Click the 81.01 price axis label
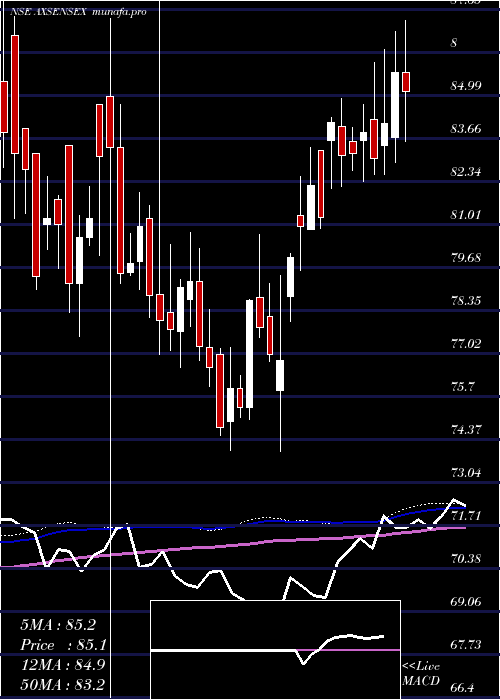 tap(466, 215)
